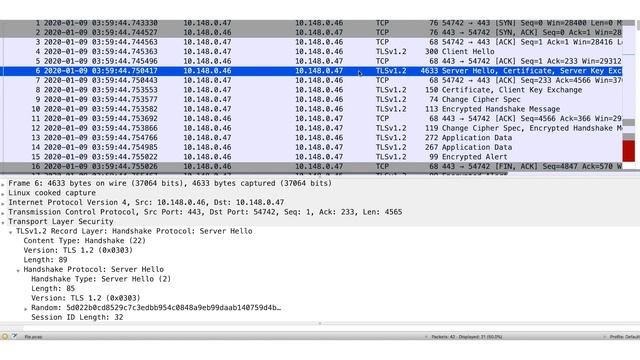The height and width of the screenshot is (360, 640).
Task: Click the Length: 89 field
Action: [x=45, y=260]
